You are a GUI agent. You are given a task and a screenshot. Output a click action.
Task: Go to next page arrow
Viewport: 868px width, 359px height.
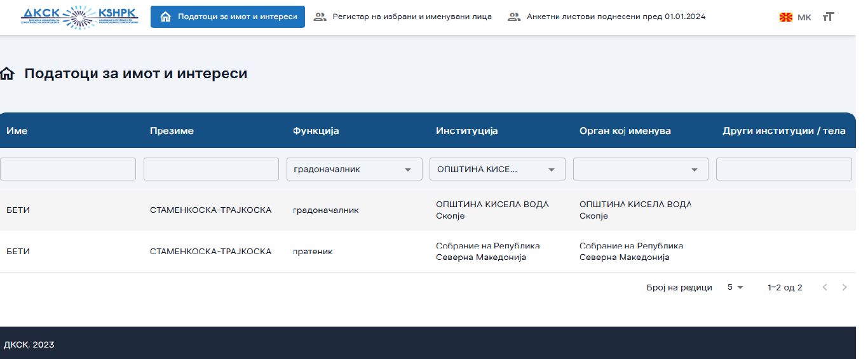(x=844, y=287)
